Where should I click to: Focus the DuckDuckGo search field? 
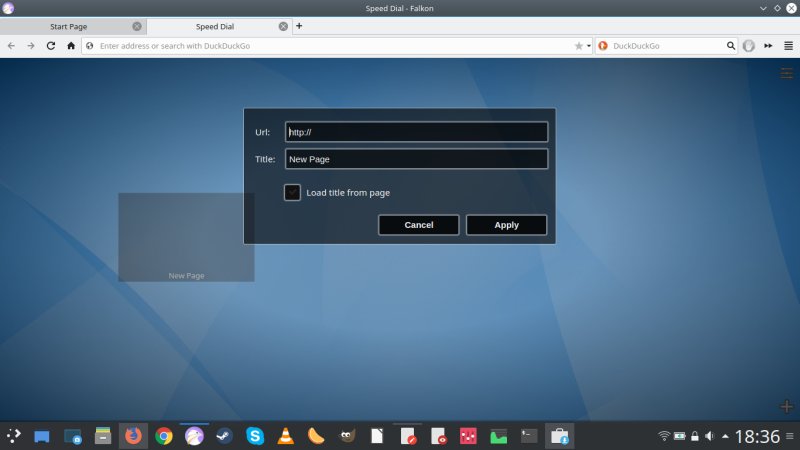(667, 46)
